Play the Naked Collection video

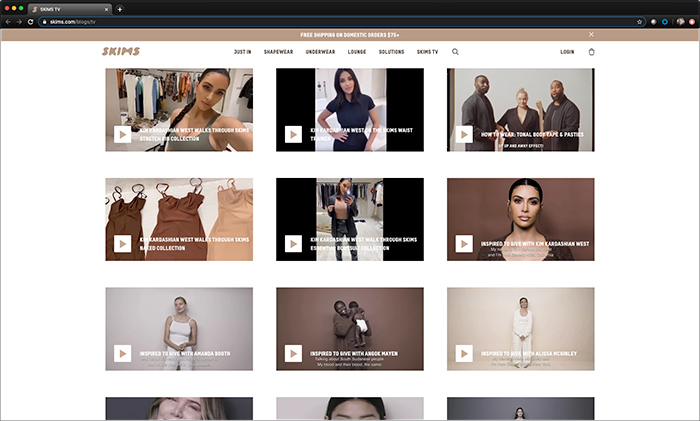point(122,244)
